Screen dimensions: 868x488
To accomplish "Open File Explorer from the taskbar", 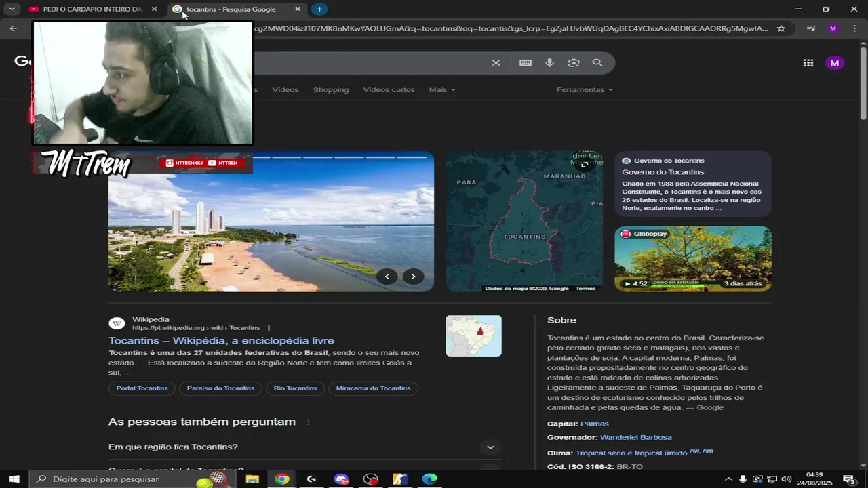I will pos(252,479).
